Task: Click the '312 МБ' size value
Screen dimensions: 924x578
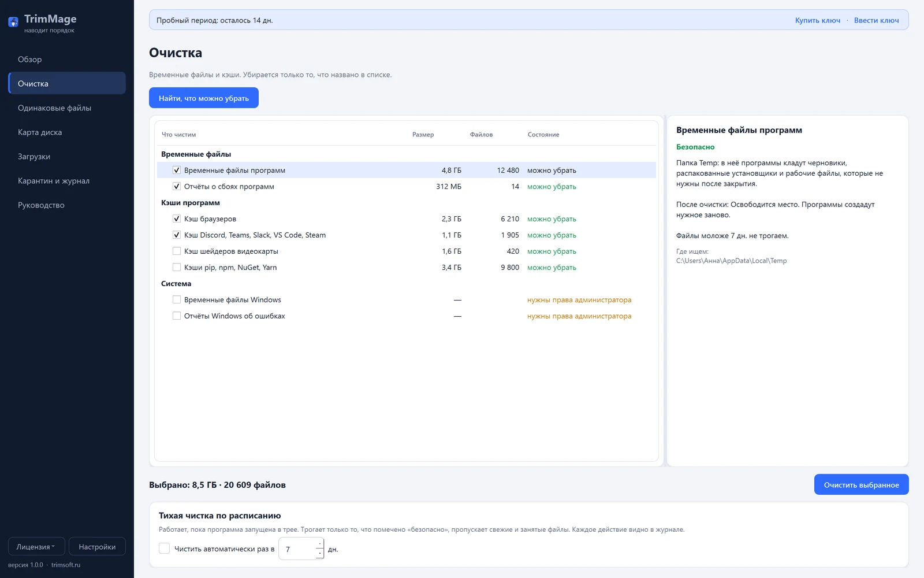Action: [x=449, y=187]
